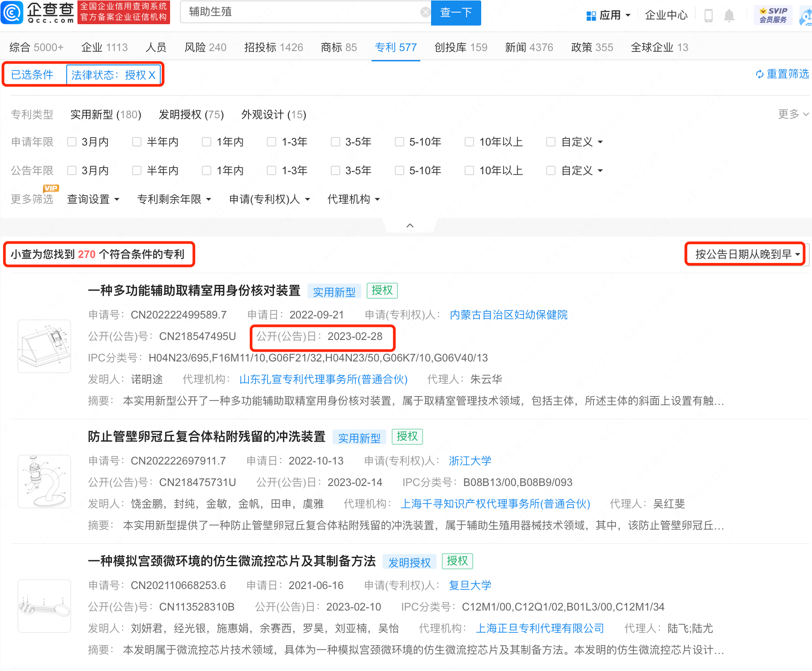Open applicant 内蒙古自治区妇幼保健院
Viewport: 812px width, 671px height.
pos(509,315)
